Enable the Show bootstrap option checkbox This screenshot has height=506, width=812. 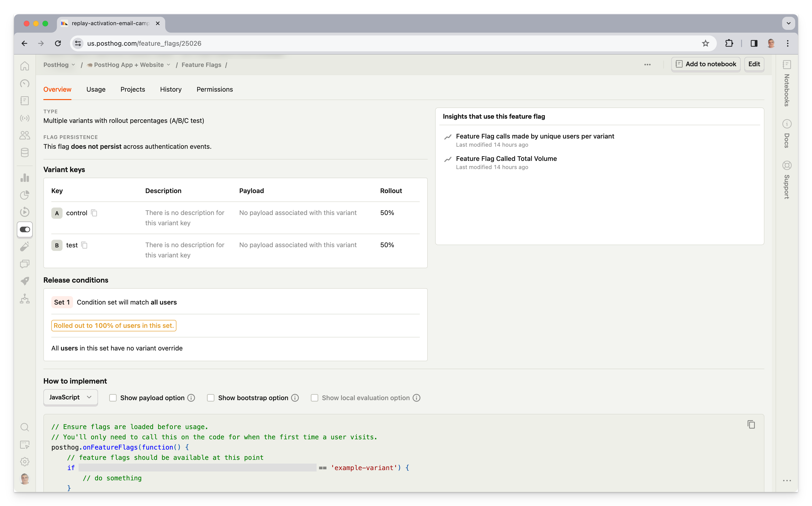(210, 398)
